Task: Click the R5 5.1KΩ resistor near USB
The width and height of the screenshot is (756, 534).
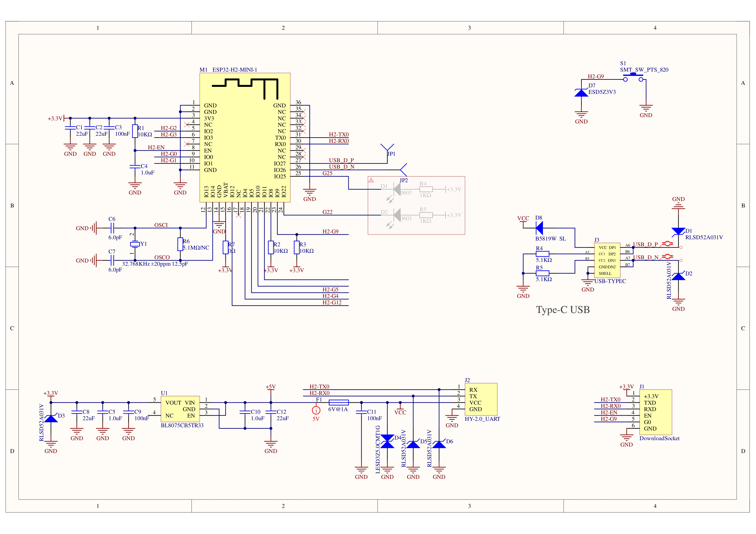Action: pos(543,273)
